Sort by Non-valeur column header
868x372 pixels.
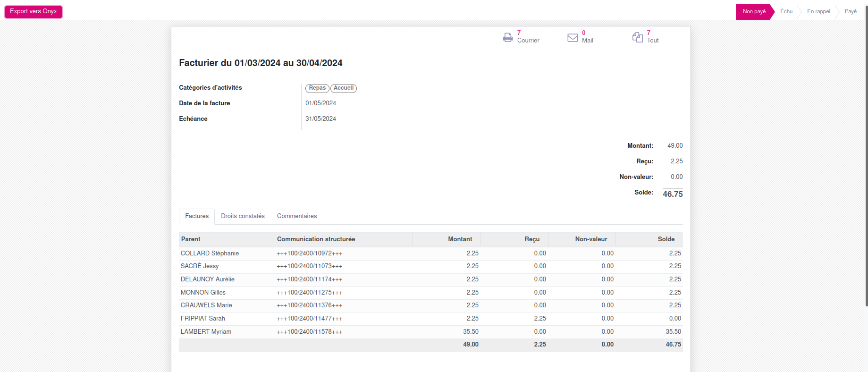click(582, 239)
